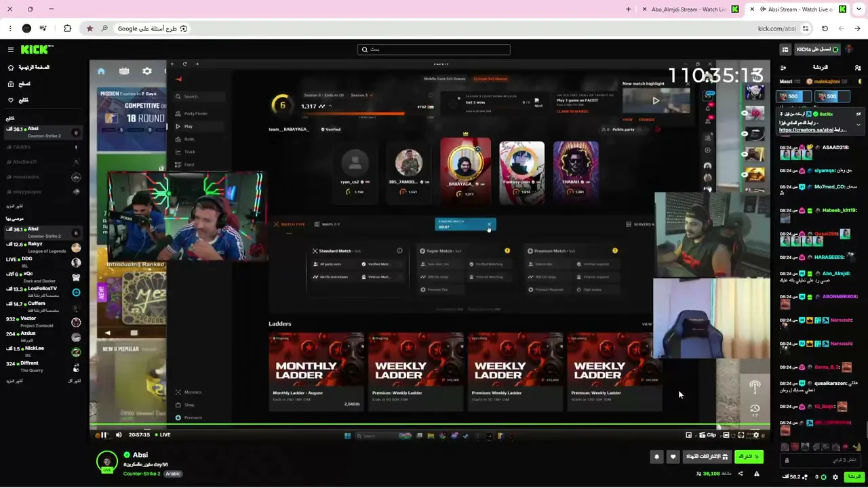Viewport: 868px width, 488px height.
Task: Open the Kick hamburger menu
Action: click(x=11, y=49)
